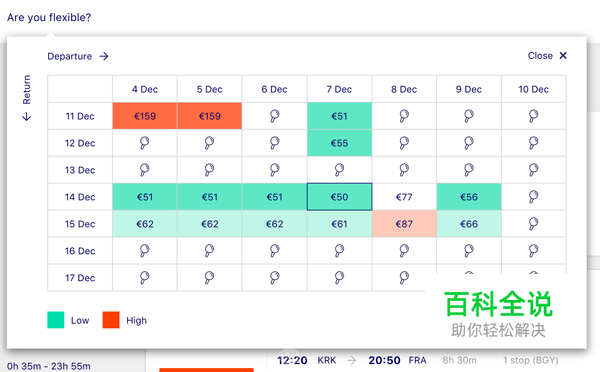This screenshot has width=600, height=372.
Task: Search price for 6 Dec to 16 Dec
Action: click(274, 251)
